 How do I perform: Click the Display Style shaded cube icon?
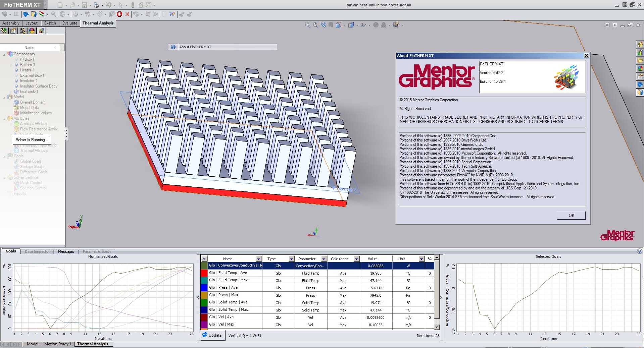point(351,25)
